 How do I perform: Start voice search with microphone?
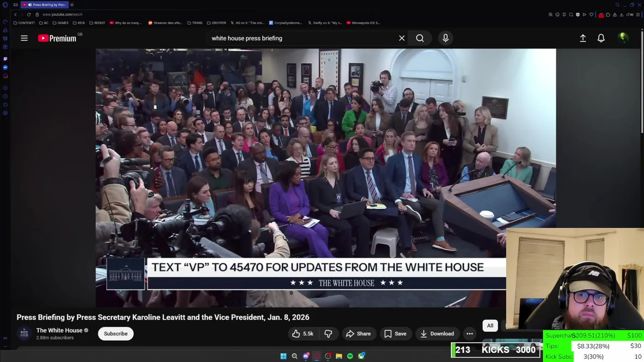tap(445, 38)
